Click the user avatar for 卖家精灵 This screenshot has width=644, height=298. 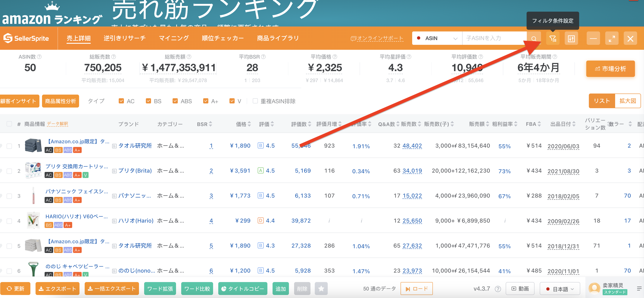(x=594, y=288)
